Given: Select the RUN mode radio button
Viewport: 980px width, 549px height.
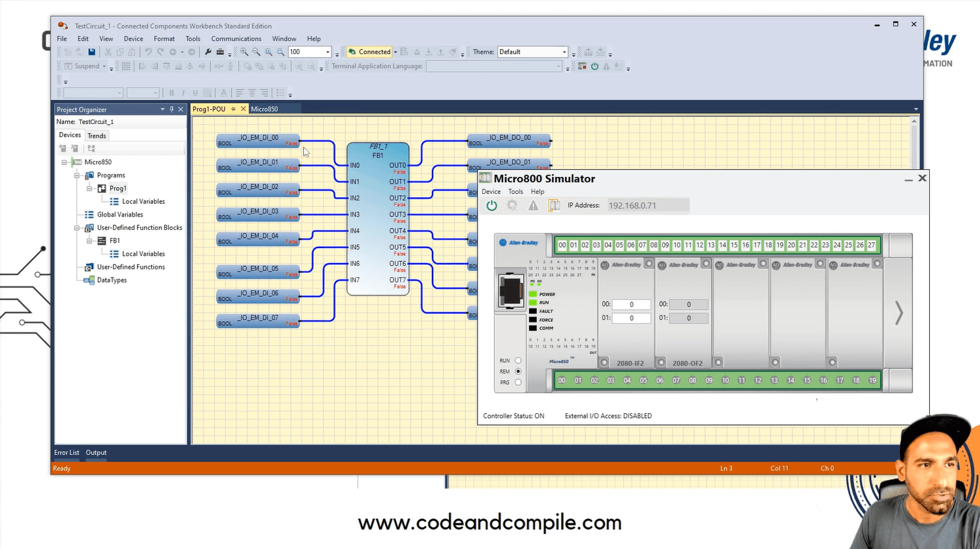Looking at the screenshot, I should coord(517,360).
